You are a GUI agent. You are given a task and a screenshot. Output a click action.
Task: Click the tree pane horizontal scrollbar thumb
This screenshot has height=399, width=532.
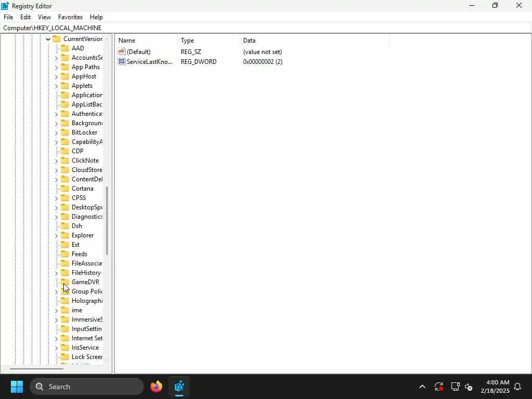(36, 368)
